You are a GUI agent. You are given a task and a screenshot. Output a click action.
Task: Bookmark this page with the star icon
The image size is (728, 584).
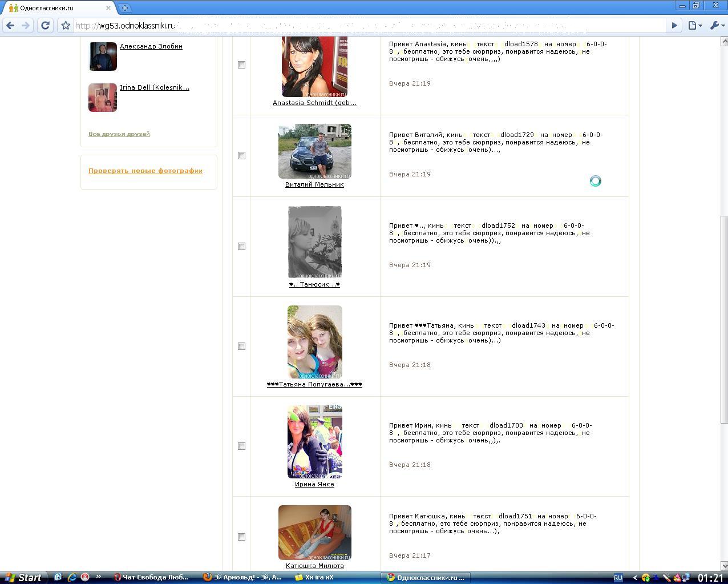(x=66, y=25)
